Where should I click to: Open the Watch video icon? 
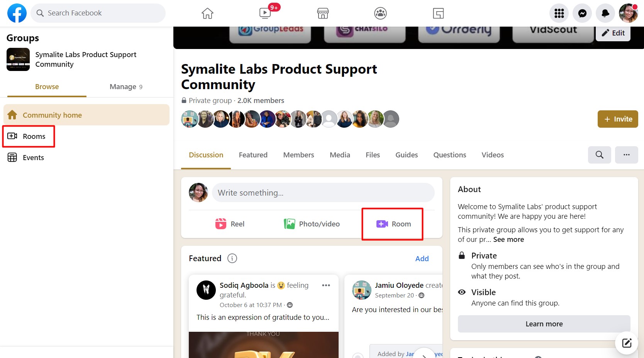tap(265, 14)
